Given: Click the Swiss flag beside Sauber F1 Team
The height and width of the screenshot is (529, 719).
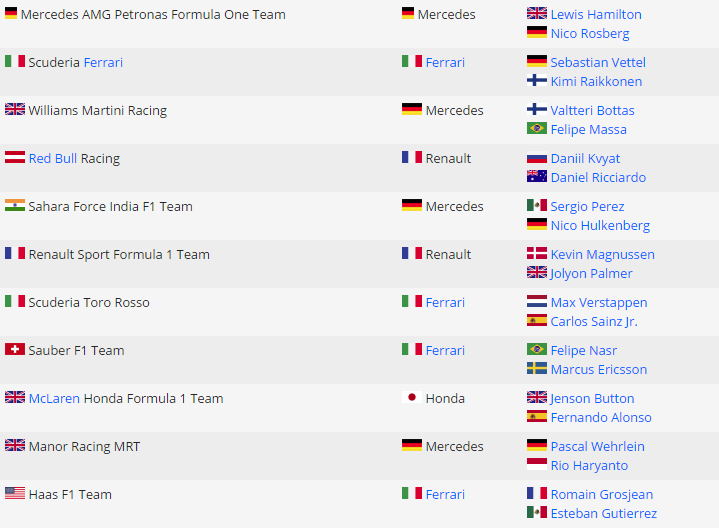Looking at the screenshot, I should 15,350.
